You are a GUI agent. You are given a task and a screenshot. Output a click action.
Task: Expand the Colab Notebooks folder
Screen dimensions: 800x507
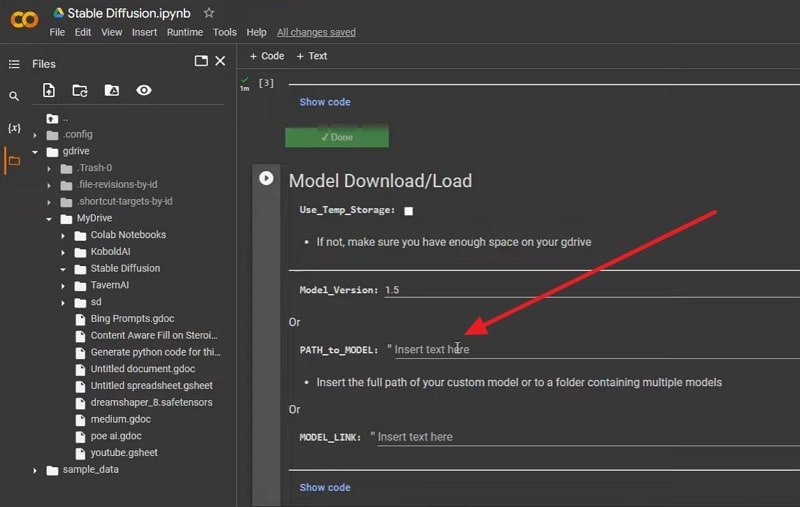click(63, 236)
